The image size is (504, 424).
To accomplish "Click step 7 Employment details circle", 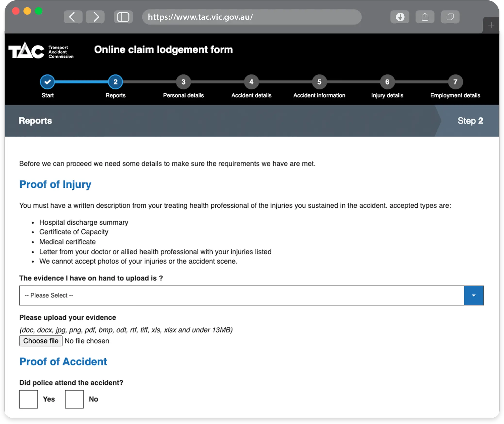I will coord(455,82).
